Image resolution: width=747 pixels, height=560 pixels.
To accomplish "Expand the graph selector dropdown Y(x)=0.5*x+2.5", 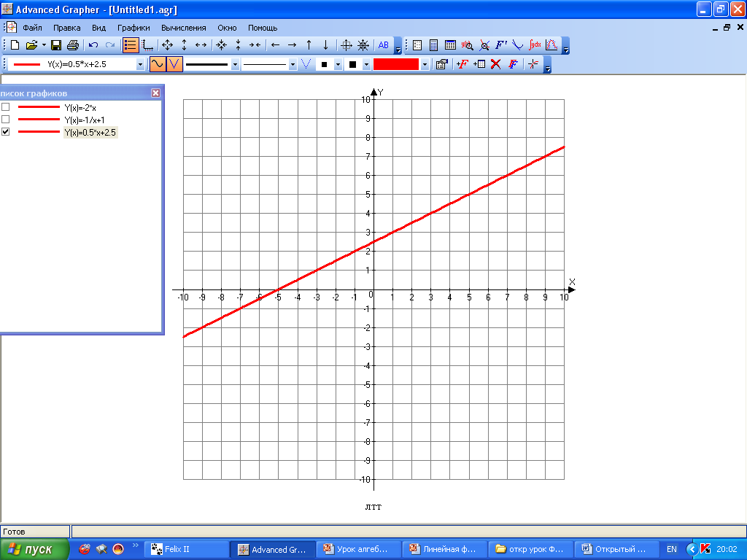I will click(140, 64).
